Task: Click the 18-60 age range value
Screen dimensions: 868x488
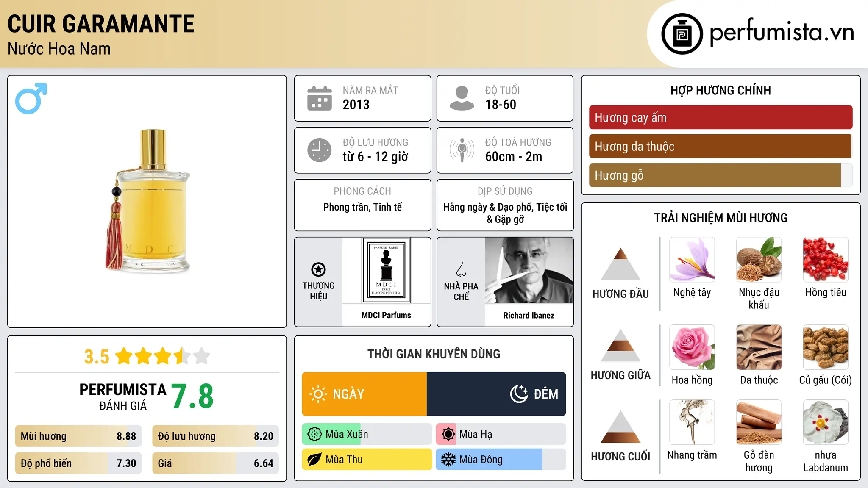Action: pyautogui.click(x=501, y=105)
